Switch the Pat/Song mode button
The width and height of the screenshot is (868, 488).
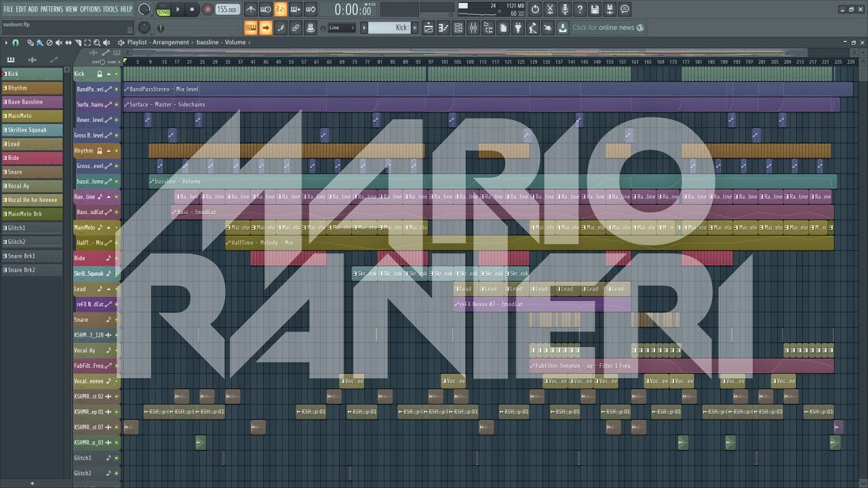point(163,9)
